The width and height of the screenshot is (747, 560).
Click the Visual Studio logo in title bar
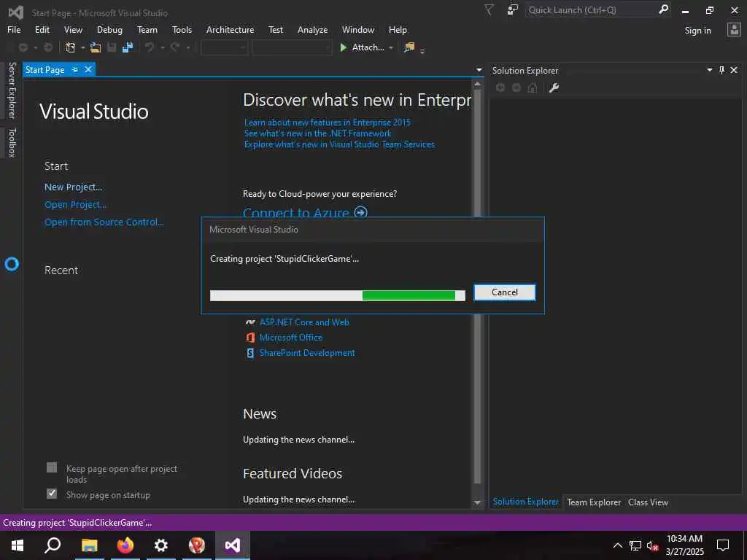tap(16, 12)
